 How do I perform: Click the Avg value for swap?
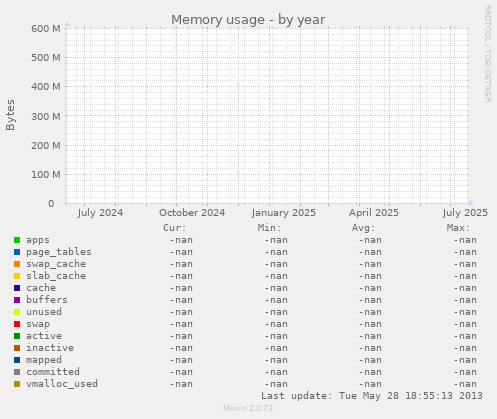pos(370,324)
